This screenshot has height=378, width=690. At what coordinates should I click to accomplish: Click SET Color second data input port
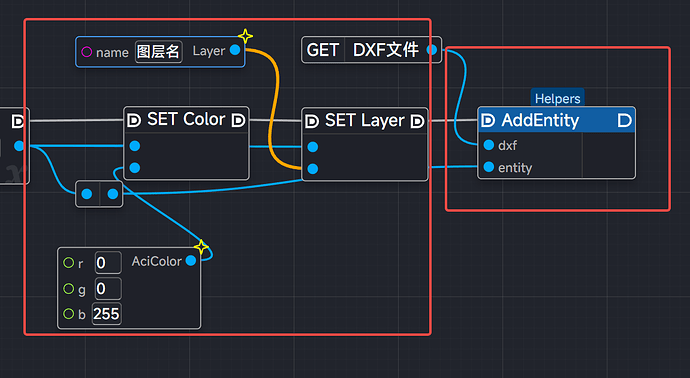(x=135, y=168)
